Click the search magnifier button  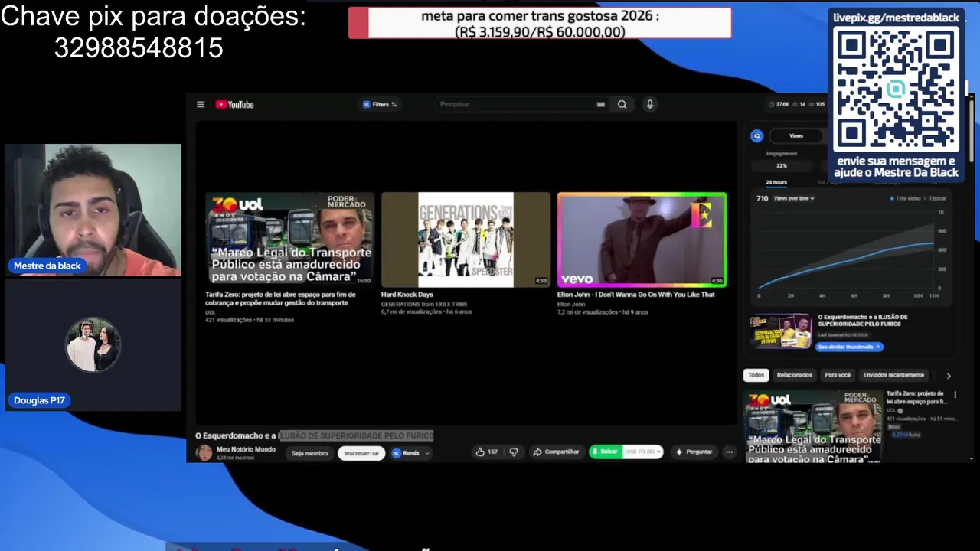pyautogui.click(x=622, y=105)
